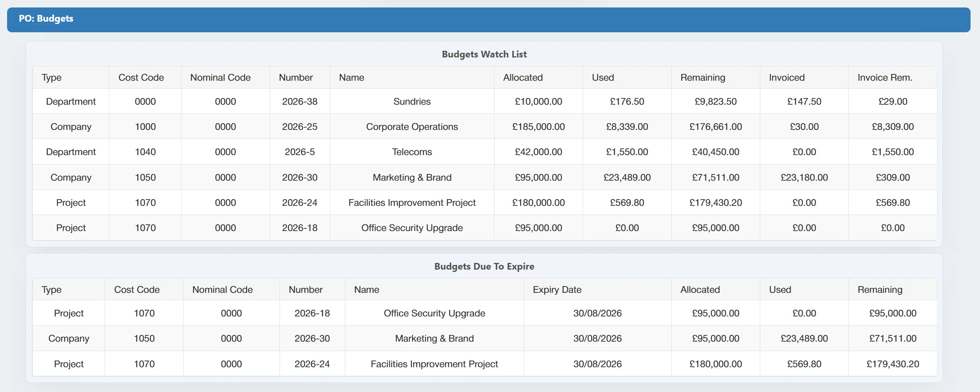Image resolution: width=980 pixels, height=392 pixels.
Task: Click the £176,661.00 remaining amount
Action: [715, 127]
